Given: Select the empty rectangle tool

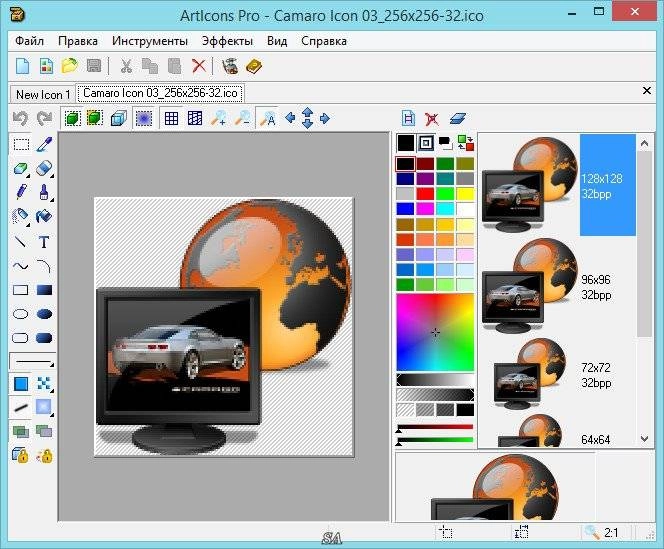Looking at the screenshot, I should click(x=21, y=290).
